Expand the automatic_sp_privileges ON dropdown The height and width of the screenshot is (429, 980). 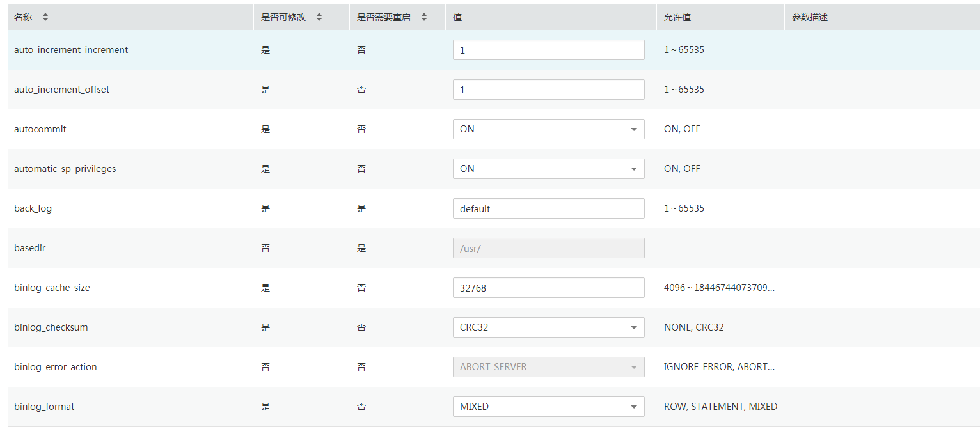tap(548, 169)
